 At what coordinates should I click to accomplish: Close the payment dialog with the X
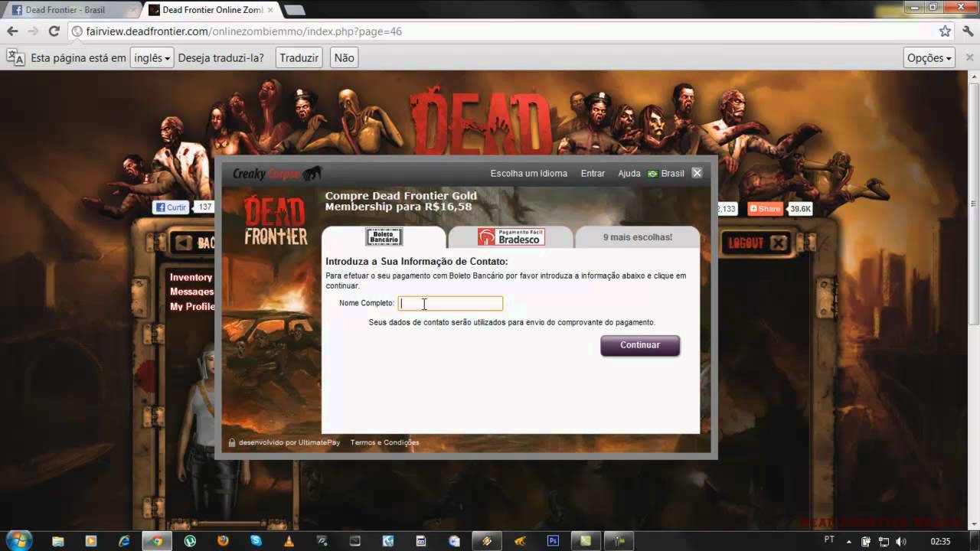[697, 173]
